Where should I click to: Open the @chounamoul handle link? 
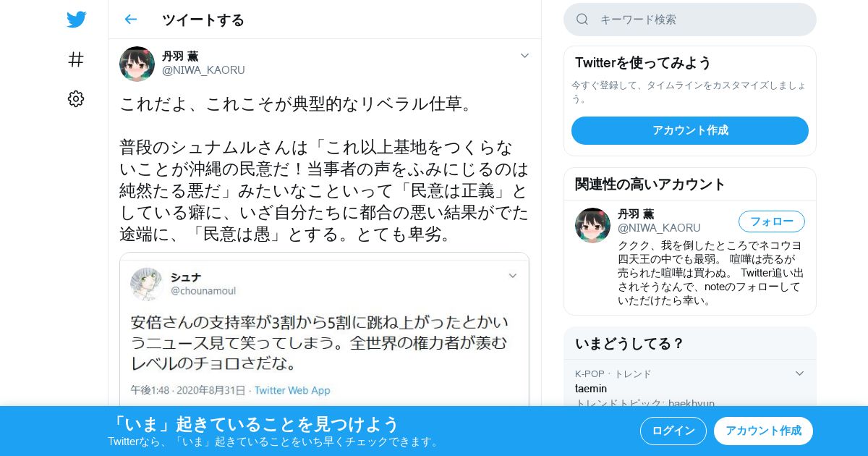[x=203, y=291]
